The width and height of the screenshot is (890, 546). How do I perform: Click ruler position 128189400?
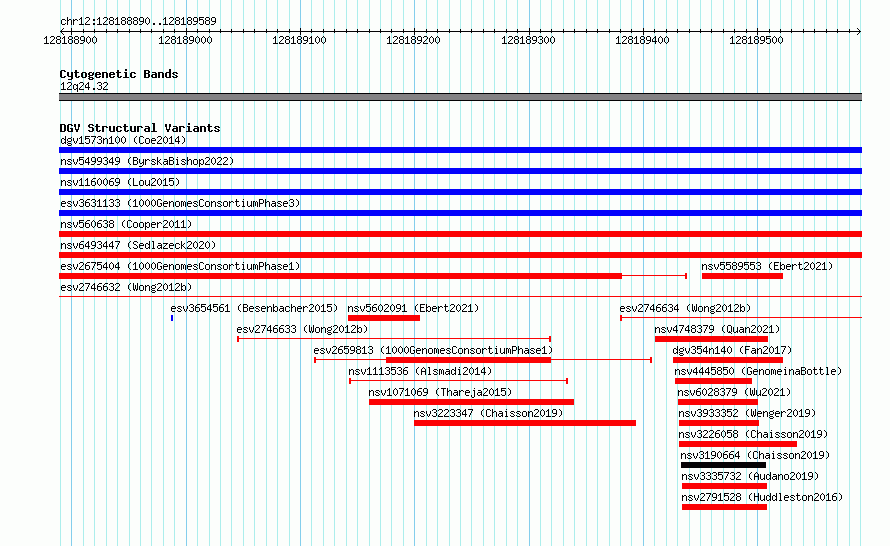(642, 40)
